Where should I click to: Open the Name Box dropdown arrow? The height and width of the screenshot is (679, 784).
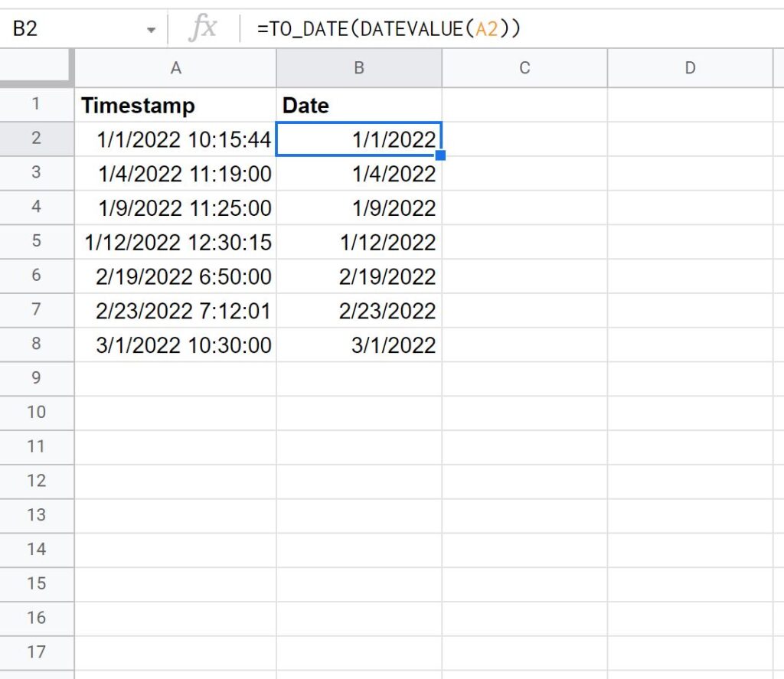(x=151, y=30)
